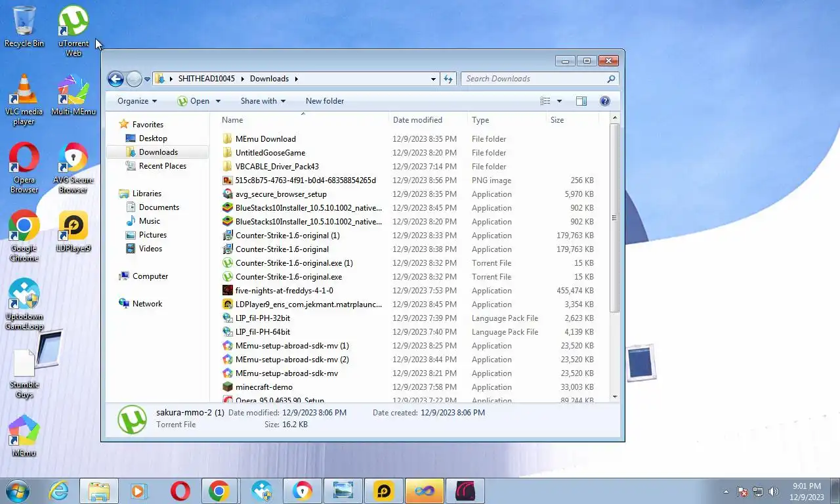Viewport: 840px width, 504px height.
Task: Click the volume speaker tray icon
Action: pos(773,491)
